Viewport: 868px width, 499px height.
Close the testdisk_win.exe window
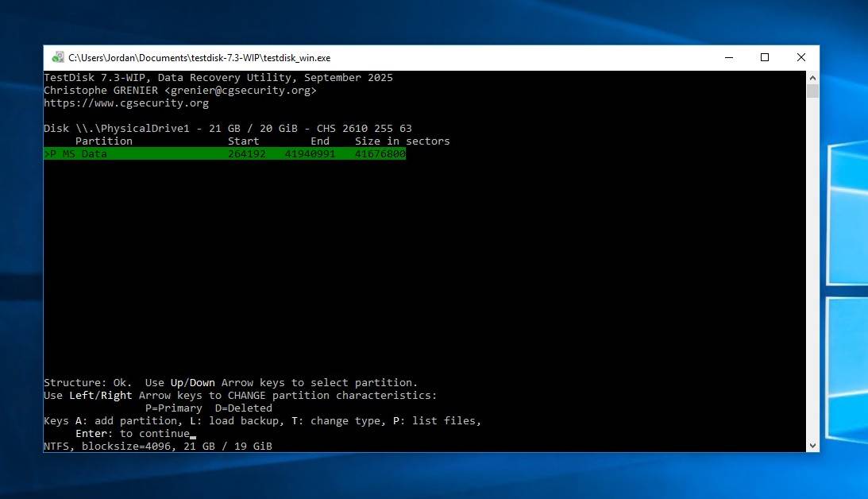[x=800, y=57]
